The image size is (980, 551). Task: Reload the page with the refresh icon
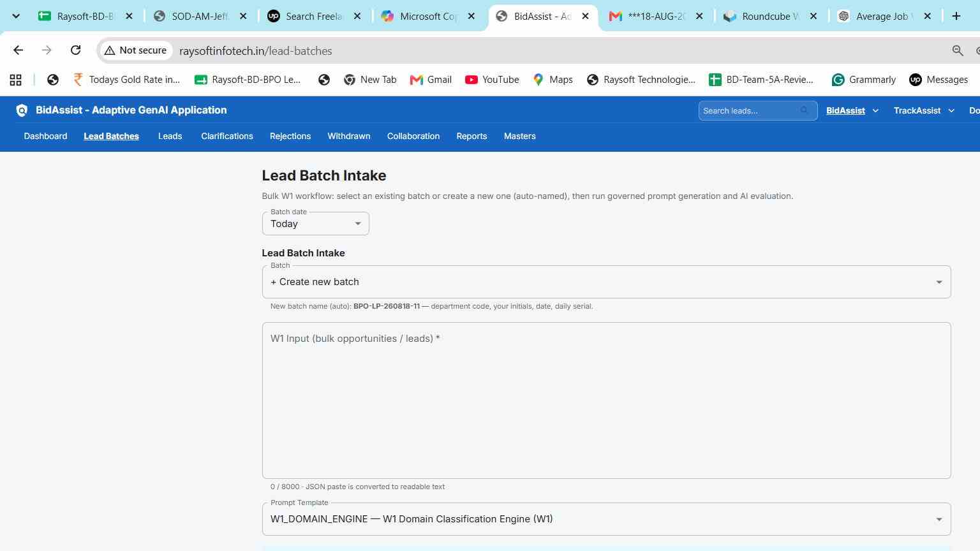point(75,50)
